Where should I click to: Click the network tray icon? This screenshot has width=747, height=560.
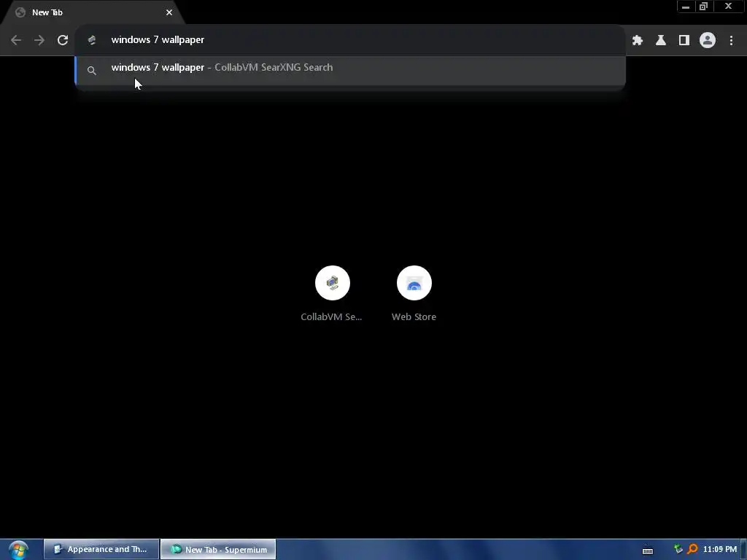(678, 550)
